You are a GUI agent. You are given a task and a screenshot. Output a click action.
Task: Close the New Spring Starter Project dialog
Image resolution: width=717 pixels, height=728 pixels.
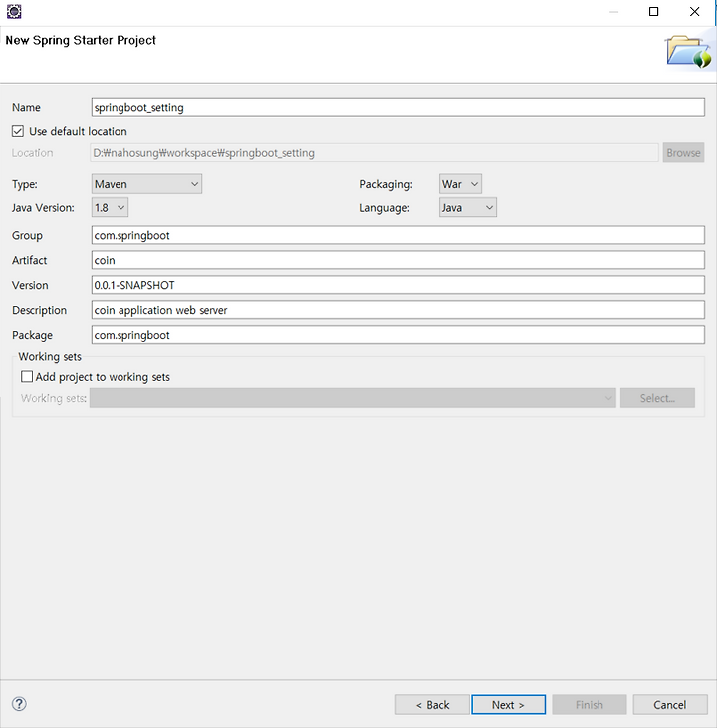(x=694, y=12)
